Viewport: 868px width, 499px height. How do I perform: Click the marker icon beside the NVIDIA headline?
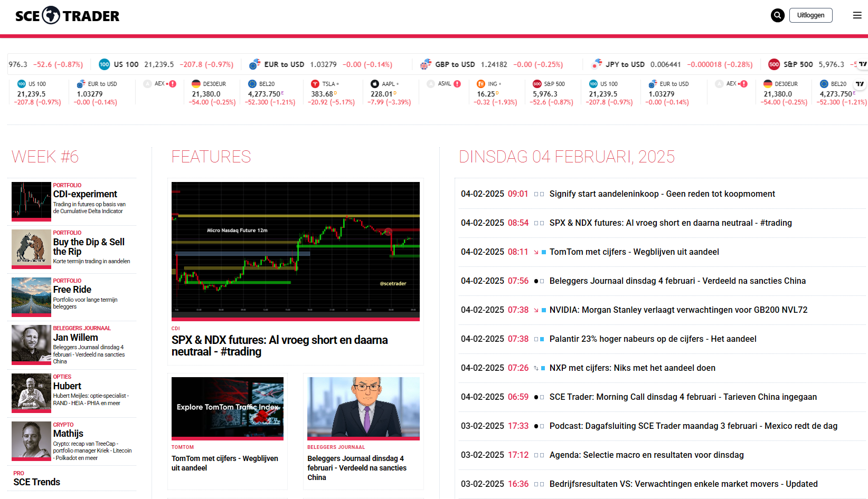click(539, 310)
